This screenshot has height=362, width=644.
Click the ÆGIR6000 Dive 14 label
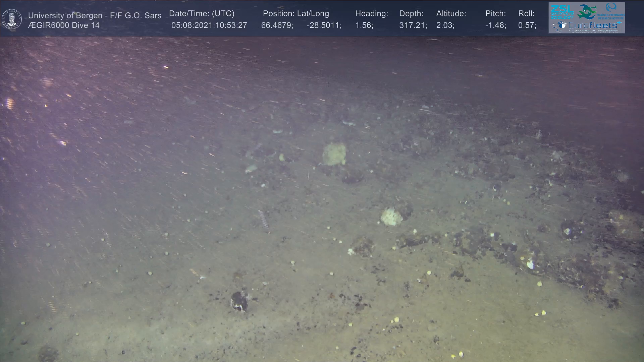[64, 25]
